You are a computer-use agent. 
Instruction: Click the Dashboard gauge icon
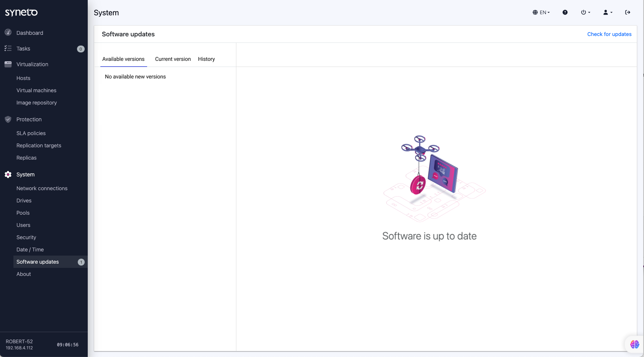8,33
